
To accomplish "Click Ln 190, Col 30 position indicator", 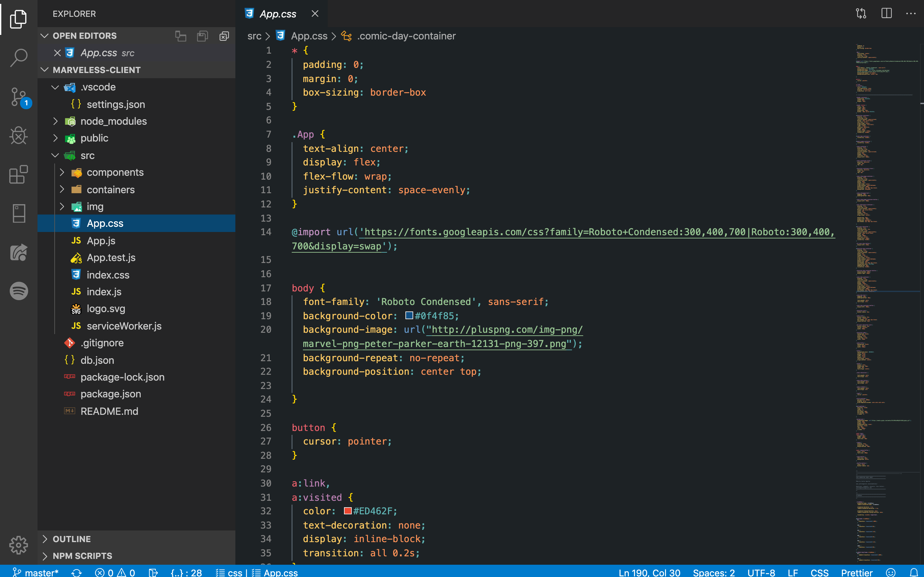I will click(x=649, y=572).
